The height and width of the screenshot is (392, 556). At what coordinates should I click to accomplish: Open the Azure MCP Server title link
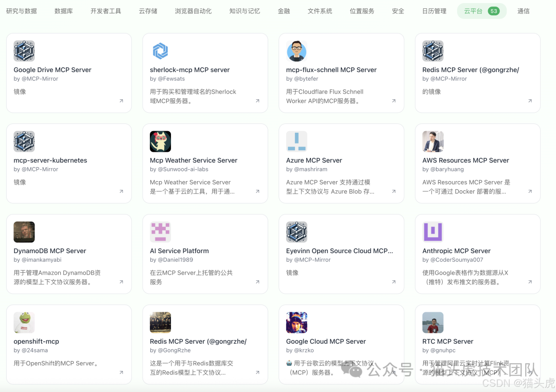click(x=314, y=160)
